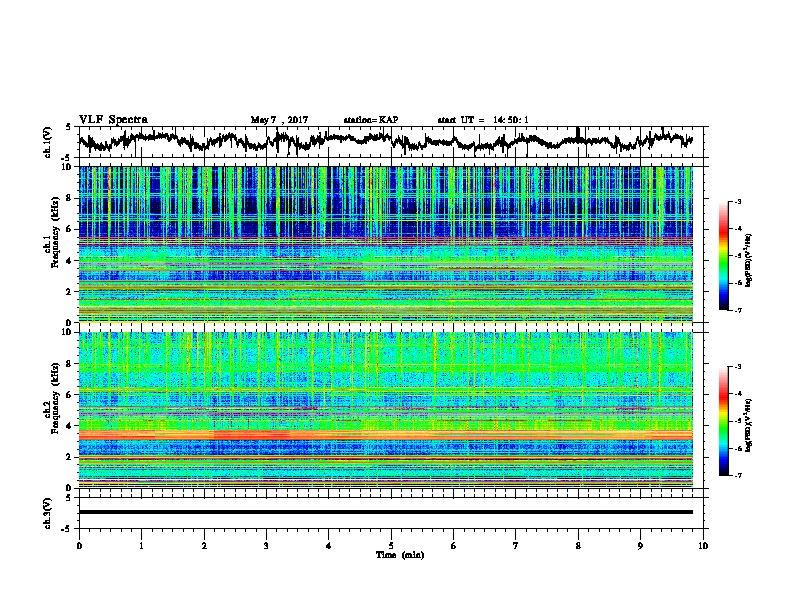Image resolution: width=792 pixels, height=612 pixels.
Task: Click time axis tick label '8'
Action: click(x=578, y=546)
